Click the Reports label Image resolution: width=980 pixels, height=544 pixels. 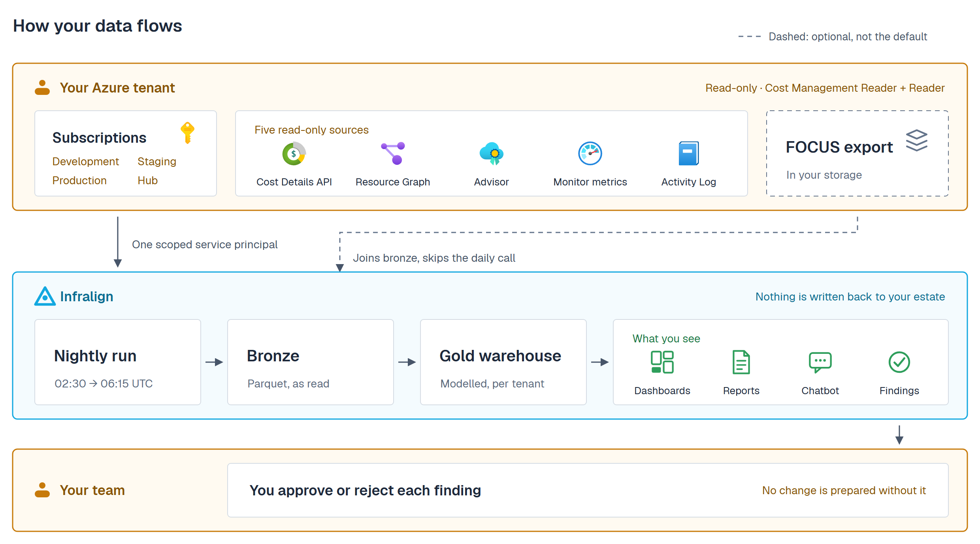coord(741,391)
